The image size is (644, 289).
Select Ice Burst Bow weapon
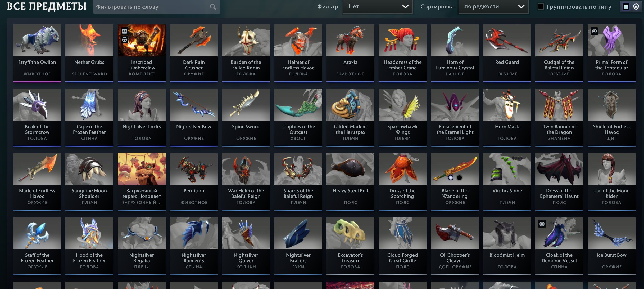pos(611,246)
